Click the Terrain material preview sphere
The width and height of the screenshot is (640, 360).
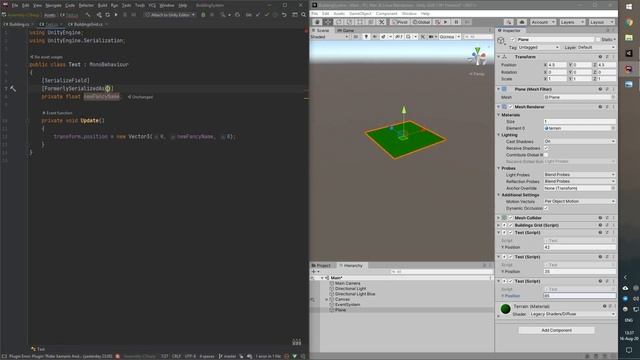pyautogui.click(x=505, y=309)
